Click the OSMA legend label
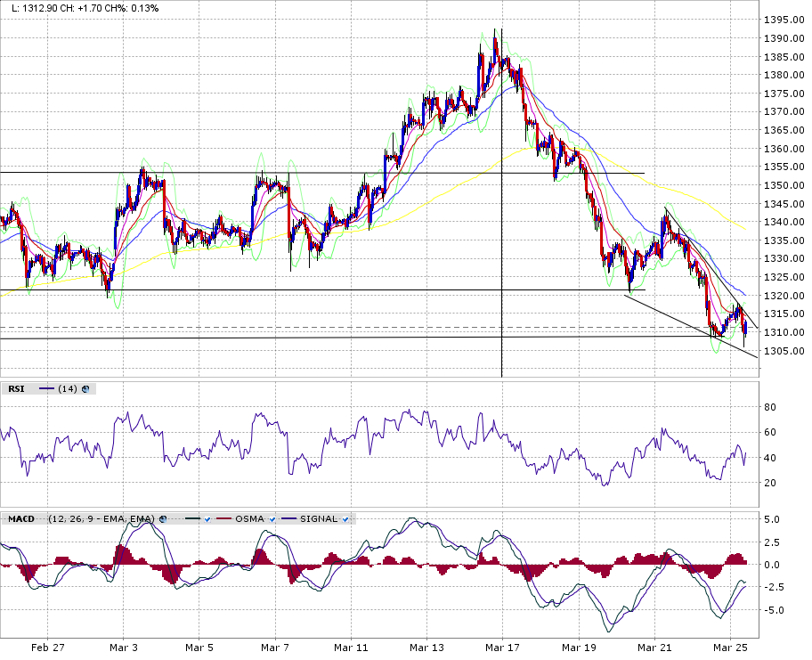 pos(249,519)
